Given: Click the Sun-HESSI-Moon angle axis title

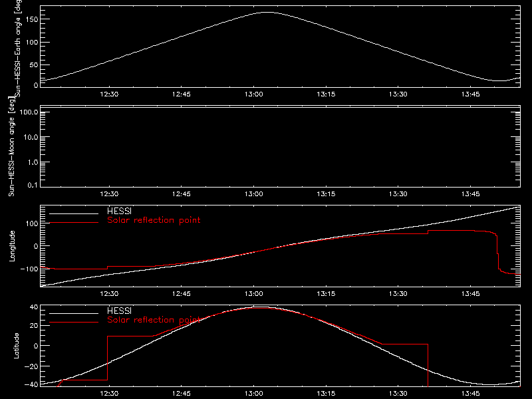Looking at the screenshot, I should point(11,146).
